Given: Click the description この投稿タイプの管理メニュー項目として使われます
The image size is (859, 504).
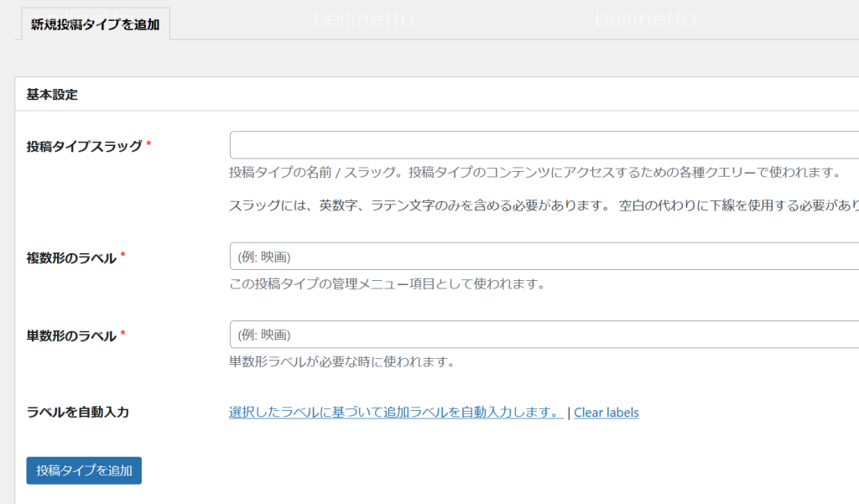Looking at the screenshot, I should pos(387,284).
